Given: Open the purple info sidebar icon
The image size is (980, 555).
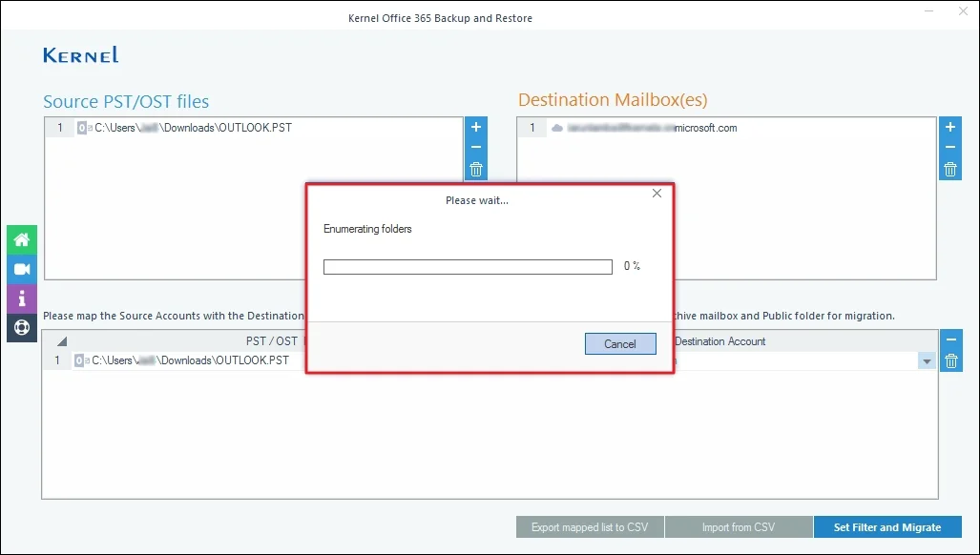Looking at the screenshot, I should [x=22, y=298].
